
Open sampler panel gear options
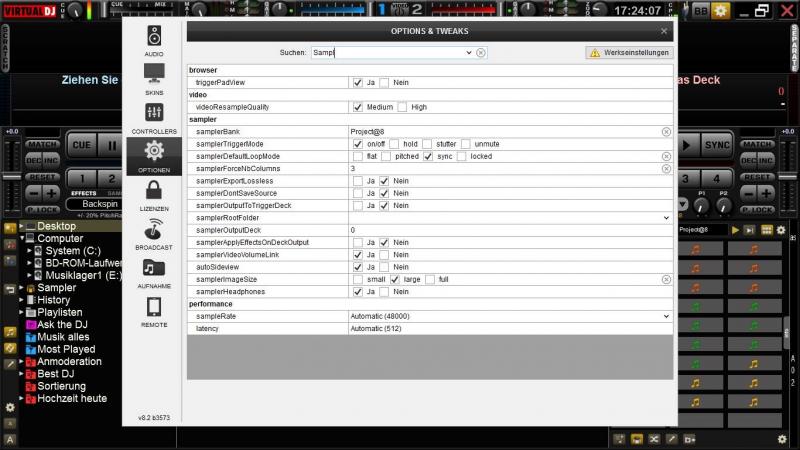[781, 230]
